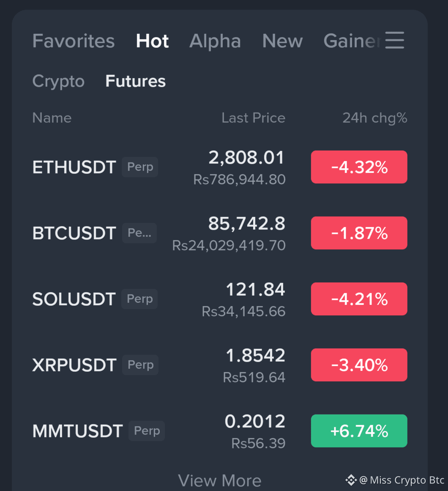Viewport: 448px width, 491px height.
Task: Click the red change indicator for ETHUSDT
Action: click(359, 167)
